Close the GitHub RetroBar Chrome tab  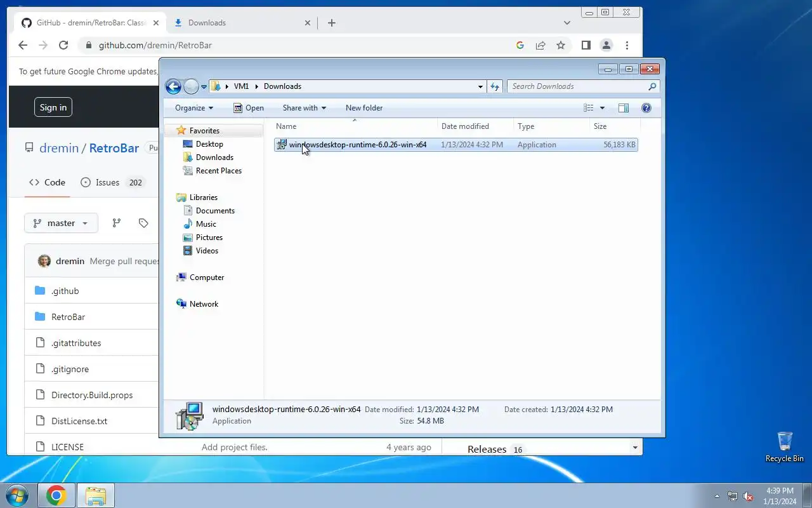pos(156,23)
